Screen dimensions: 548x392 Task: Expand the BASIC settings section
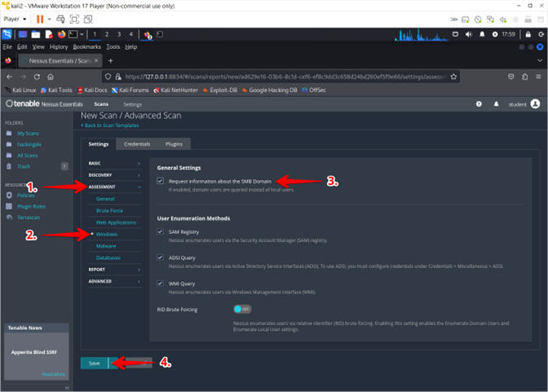[114, 163]
